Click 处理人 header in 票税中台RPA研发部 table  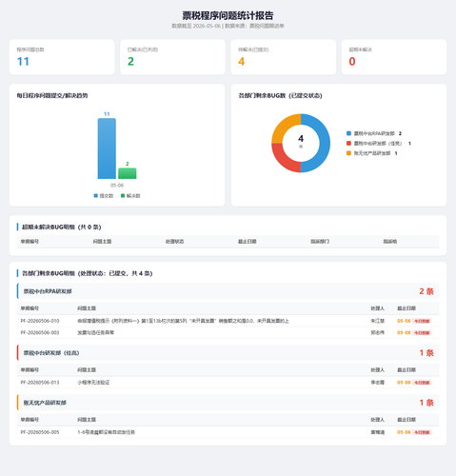click(378, 308)
